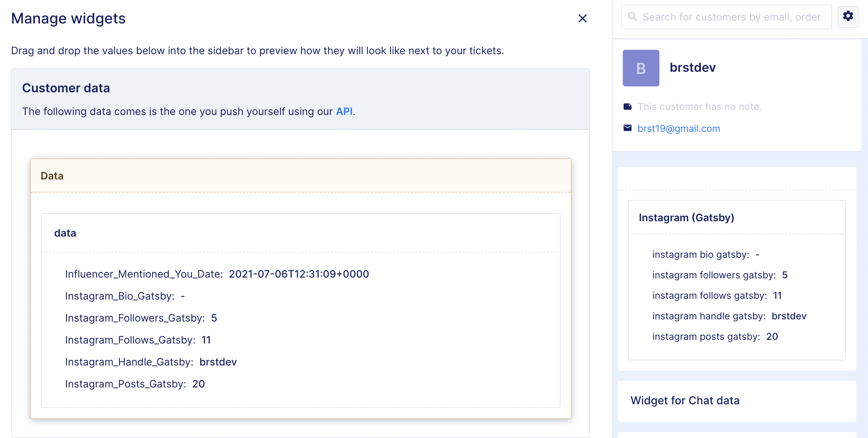The image size is (868, 438).
Task: Open the API documentation link
Action: pyautogui.click(x=344, y=111)
